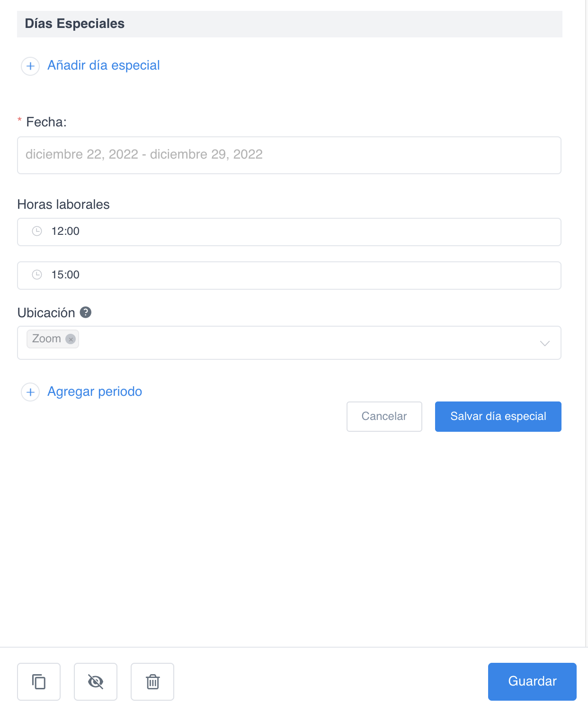Remove the Zoom location tag

71,339
